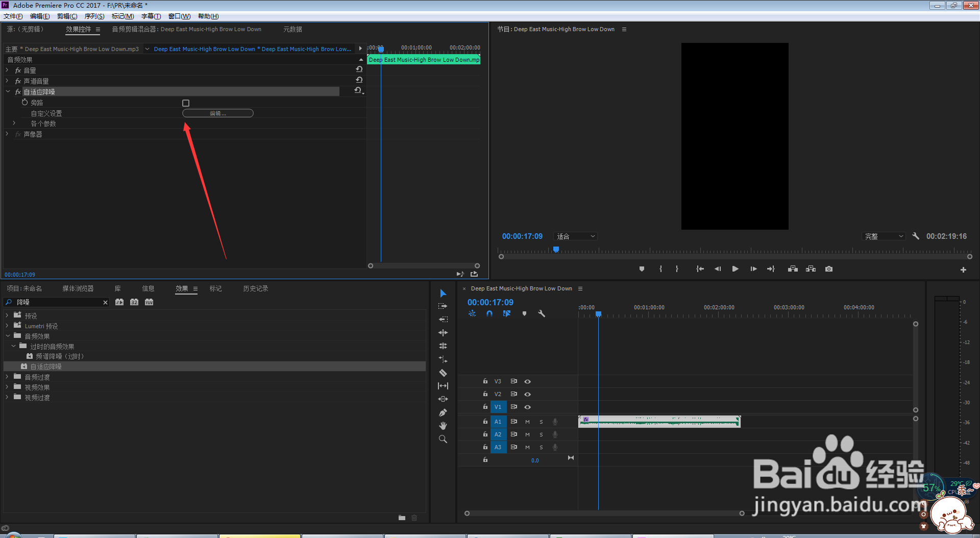
Task: Click Mark In bracket button
Action: pos(660,269)
